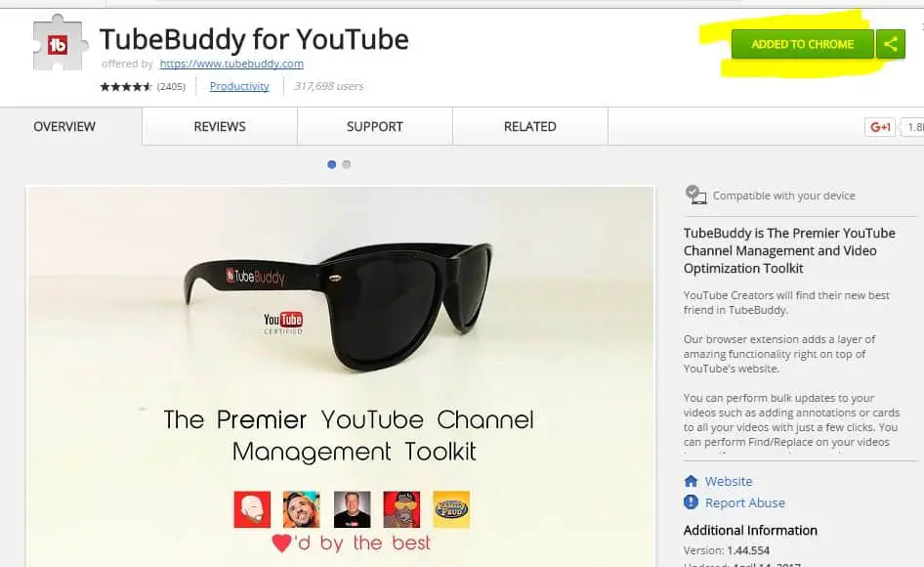Open the Website link in sidebar
924x567 pixels.
pyautogui.click(x=729, y=481)
